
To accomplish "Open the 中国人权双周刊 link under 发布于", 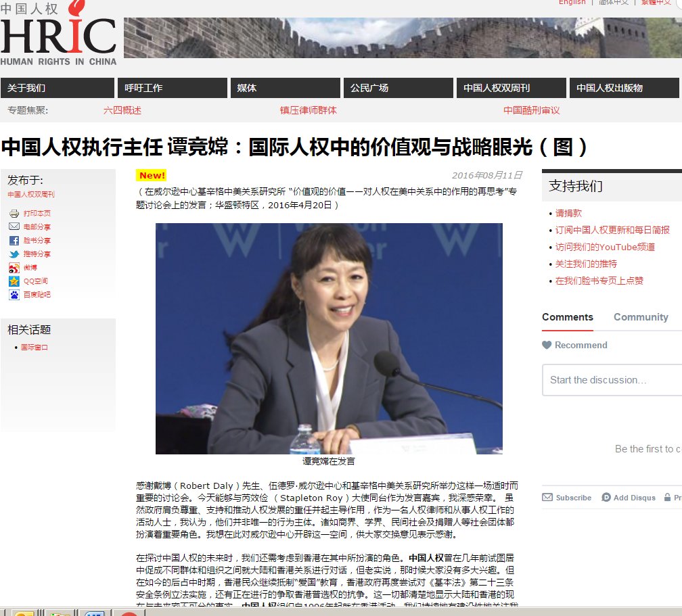I will click(31, 194).
